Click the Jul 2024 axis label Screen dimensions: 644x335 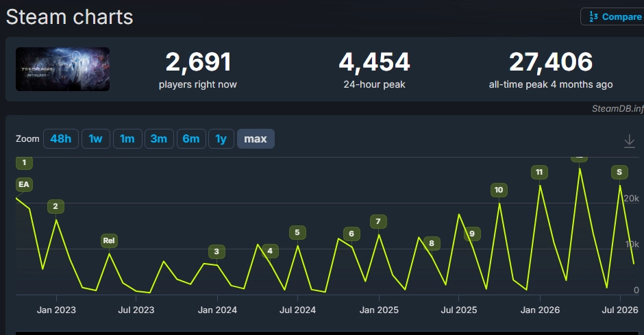298,310
